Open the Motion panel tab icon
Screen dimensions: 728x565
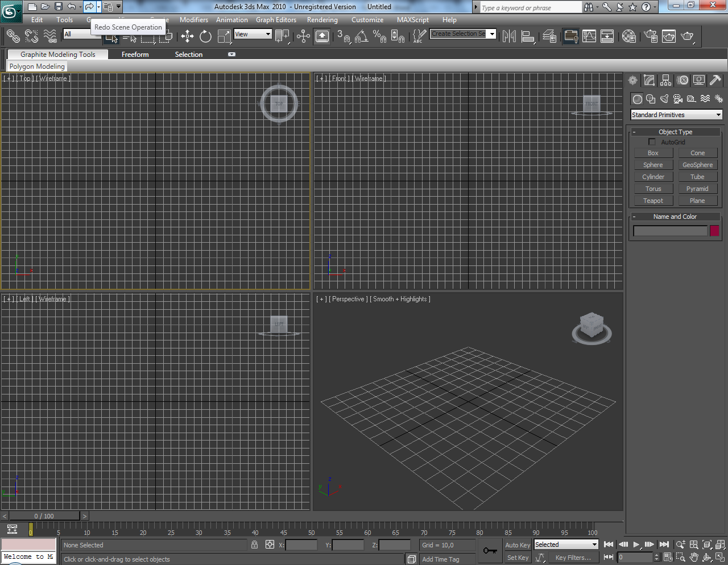coord(682,80)
